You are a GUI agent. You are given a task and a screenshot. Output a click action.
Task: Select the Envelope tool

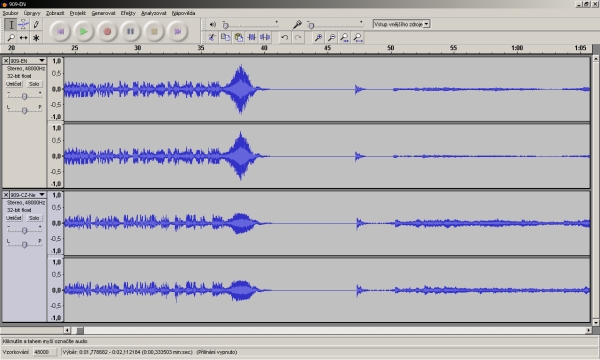[23, 25]
